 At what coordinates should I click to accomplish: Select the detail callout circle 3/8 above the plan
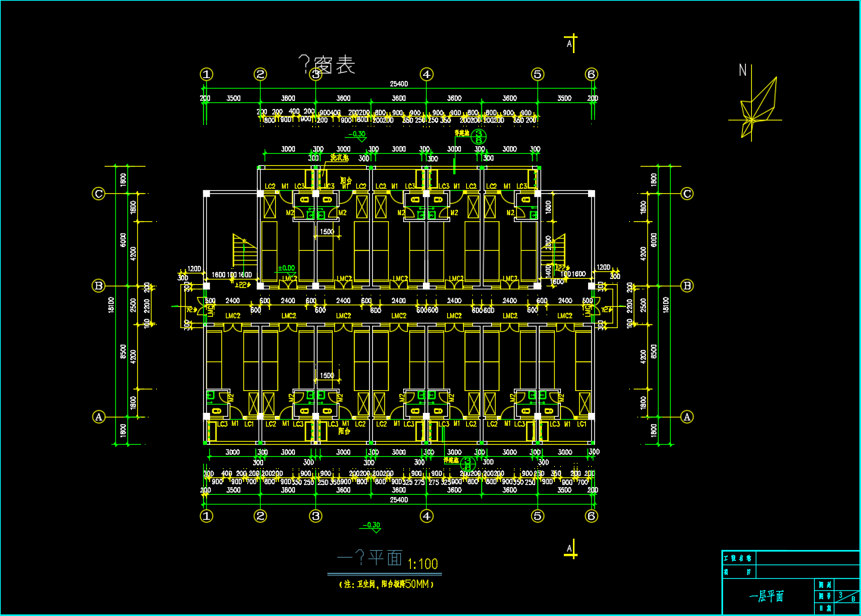click(x=479, y=136)
